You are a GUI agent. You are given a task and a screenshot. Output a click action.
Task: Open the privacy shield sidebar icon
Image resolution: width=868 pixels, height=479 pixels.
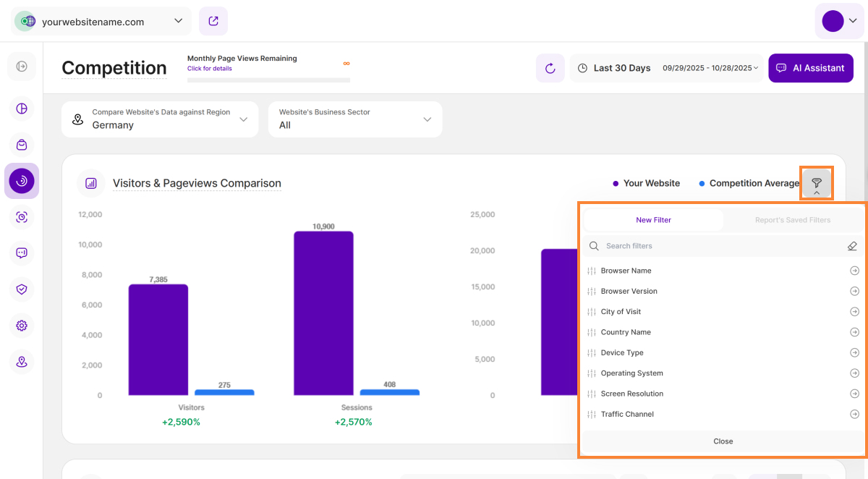pyautogui.click(x=22, y=289)
